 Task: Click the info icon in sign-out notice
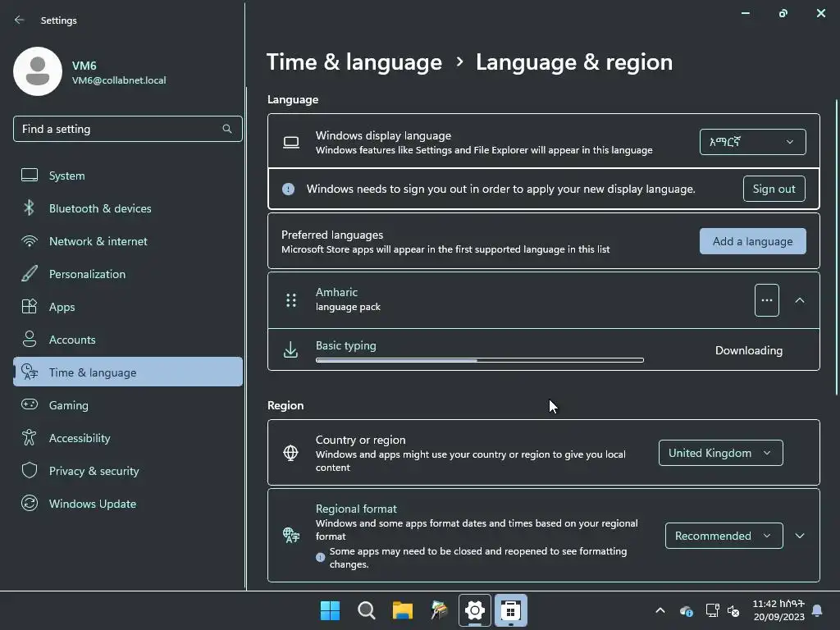click(x=288, y=189)
